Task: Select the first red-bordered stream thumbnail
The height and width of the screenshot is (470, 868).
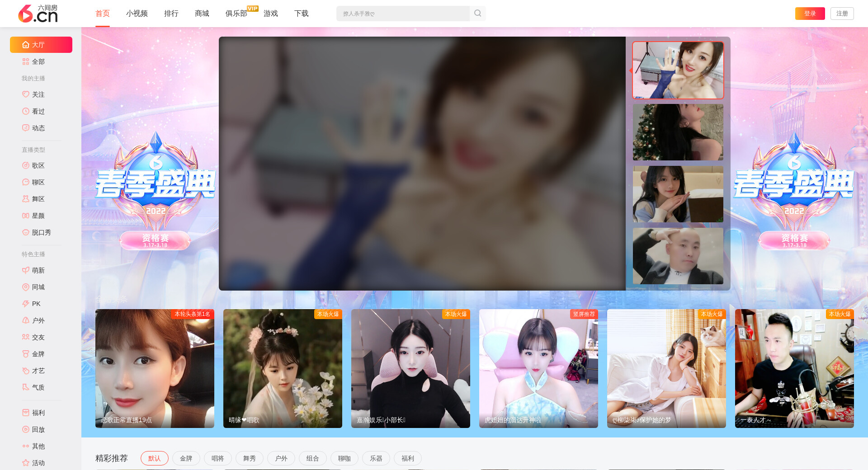Action: [678, 70]
